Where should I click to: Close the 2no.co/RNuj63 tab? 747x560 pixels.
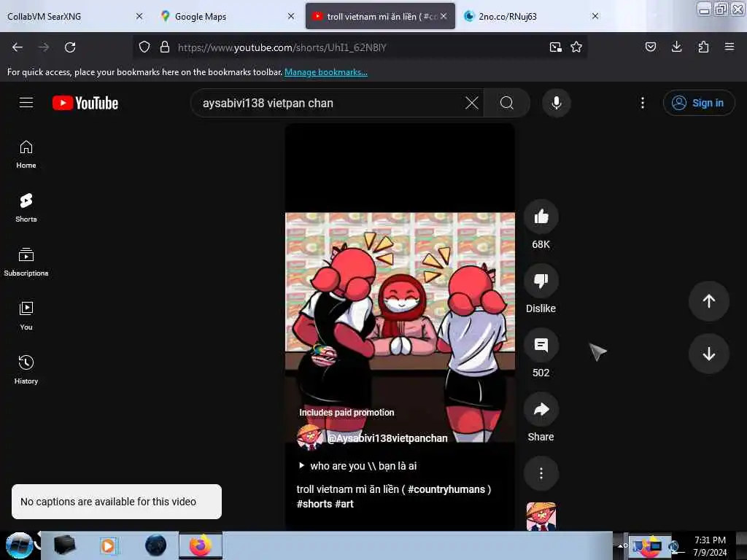point(595,16)
